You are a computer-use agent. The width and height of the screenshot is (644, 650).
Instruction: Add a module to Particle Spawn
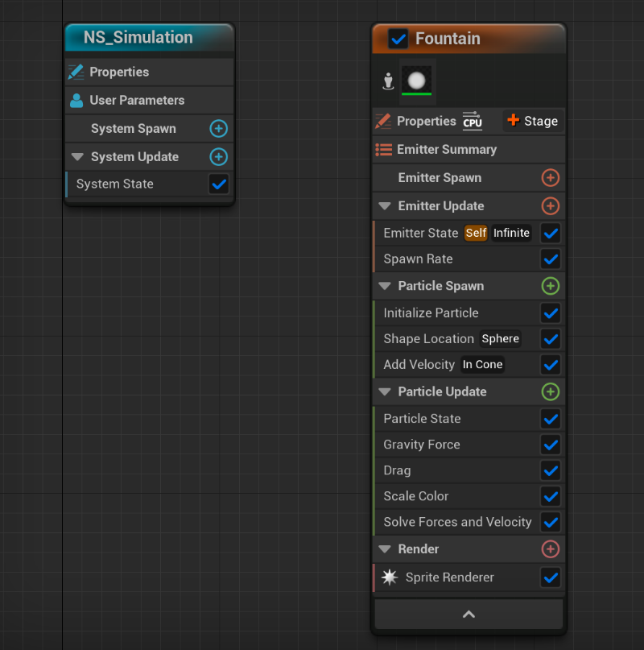[551, 286]
